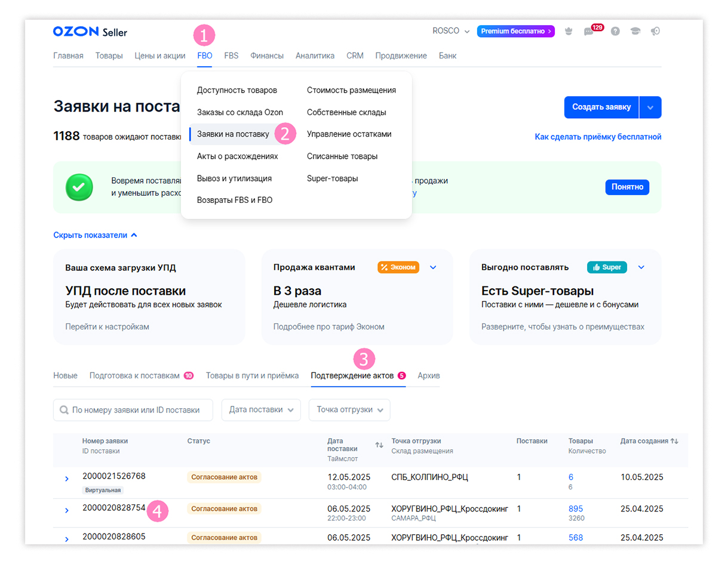This screenshot has height=564, width=728.
Task: Switch to the Новые tab
Action: (x=65, y=375)
